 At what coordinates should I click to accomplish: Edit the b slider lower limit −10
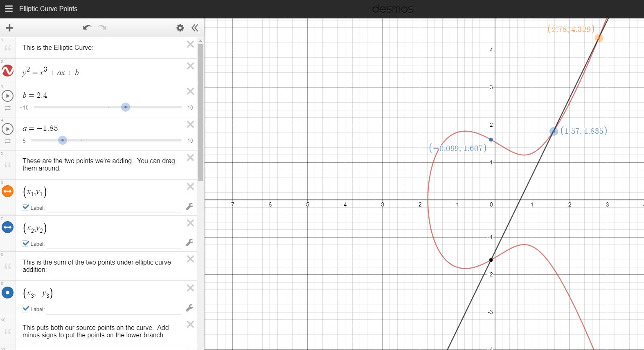point(24,108)
